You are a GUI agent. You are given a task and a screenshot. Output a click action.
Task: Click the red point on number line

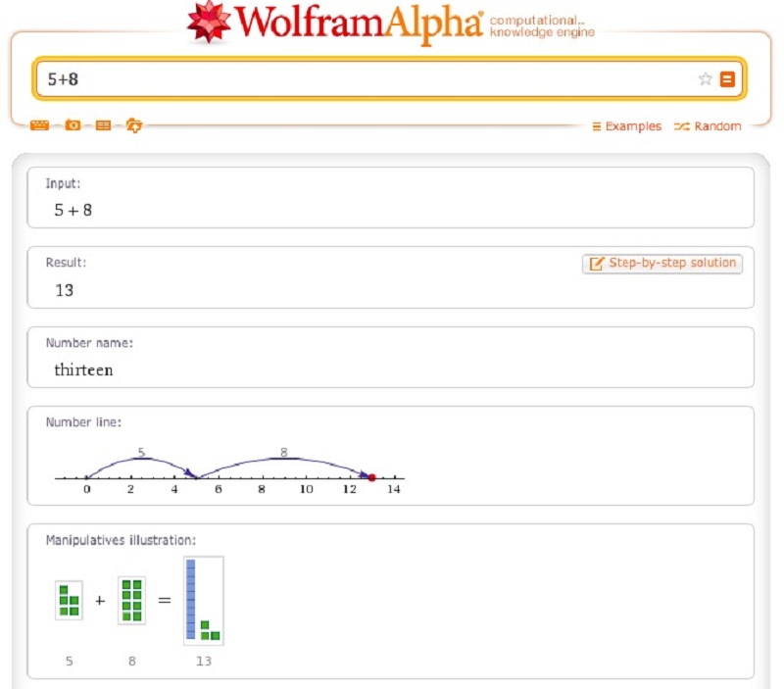[x=372, y=477]
